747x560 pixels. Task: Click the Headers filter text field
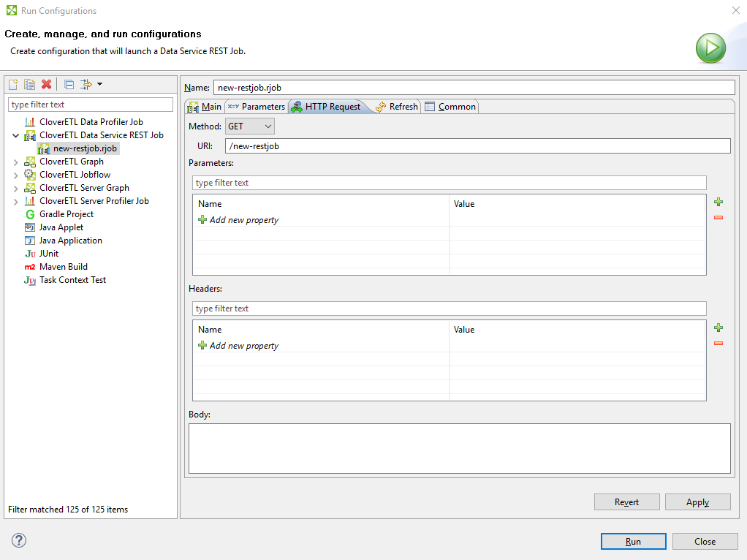click(450, 309)
